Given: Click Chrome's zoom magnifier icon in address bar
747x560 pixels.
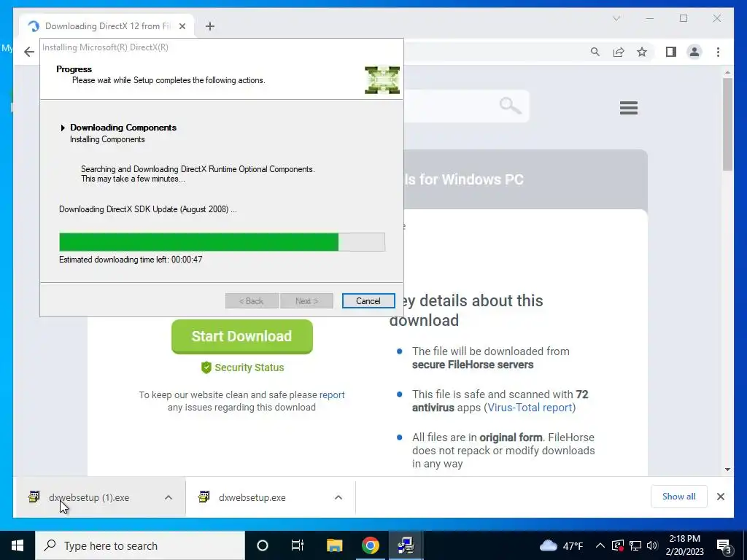Looking at the screenshot, I should (x=595, y=52).
